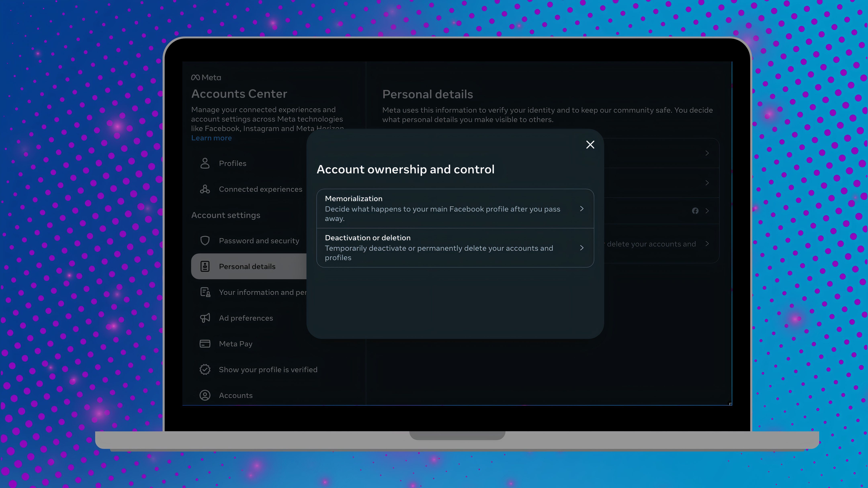Click the Ad preferences megaphone icon
868x488 pixels.
(205, 318)
